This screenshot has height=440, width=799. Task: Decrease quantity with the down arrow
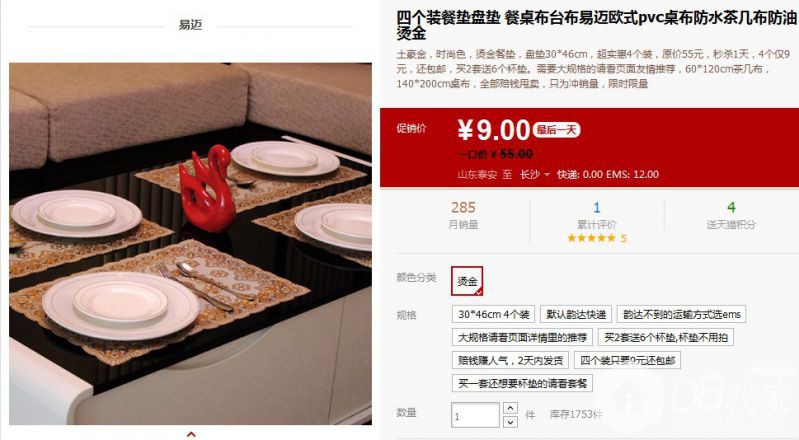[511, 422]
